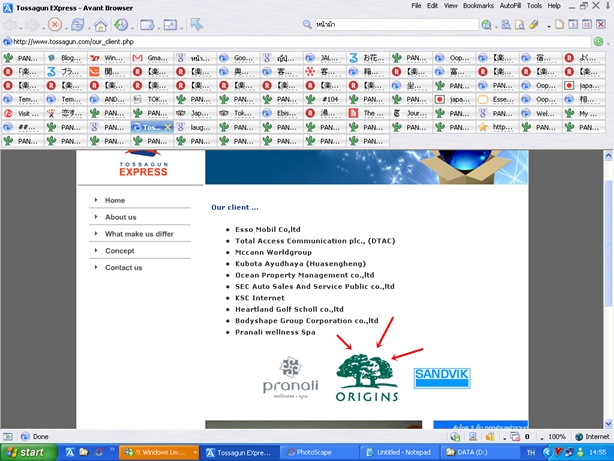Click the magnifier icon beside search box

(x=307, y=24)
